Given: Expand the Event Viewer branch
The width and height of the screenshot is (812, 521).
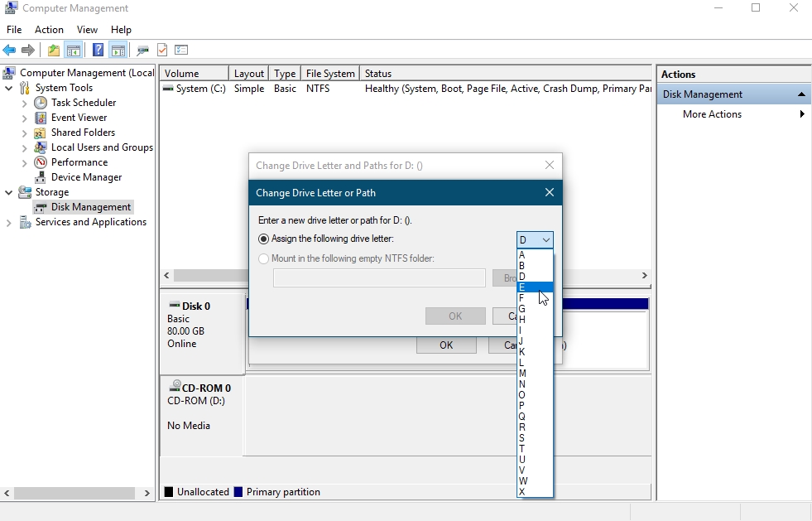Looking at the screenshot, I should coord(24,118).
